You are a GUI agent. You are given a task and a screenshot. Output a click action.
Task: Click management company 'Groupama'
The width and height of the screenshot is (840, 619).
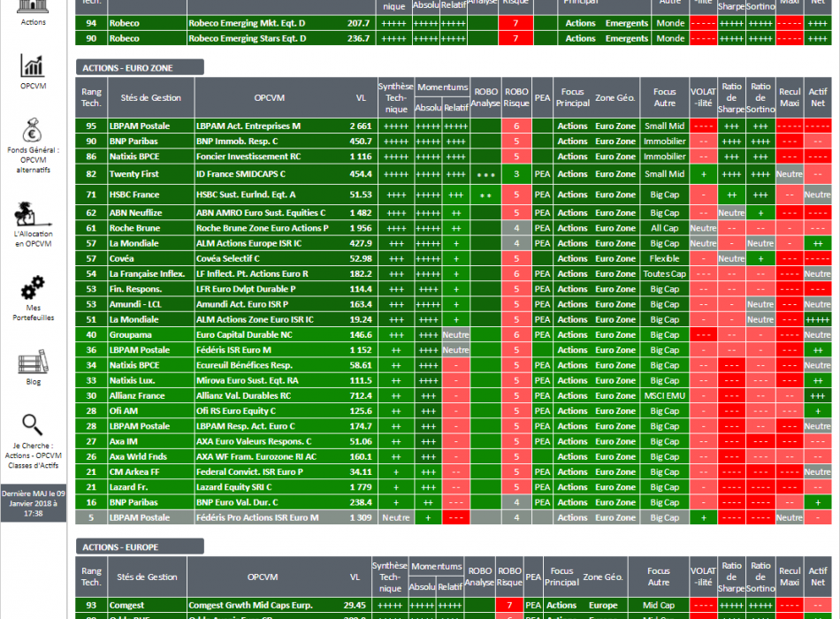tap(130, 335)
